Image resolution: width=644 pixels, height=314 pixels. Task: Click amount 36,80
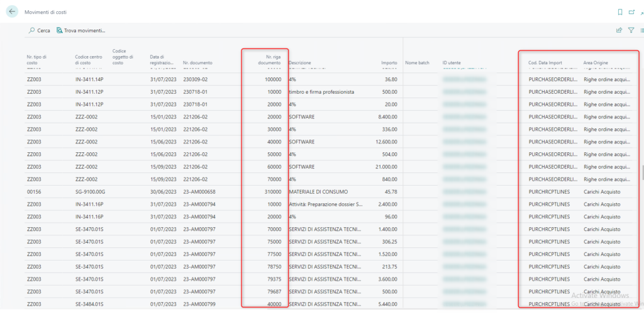[391, 79]
